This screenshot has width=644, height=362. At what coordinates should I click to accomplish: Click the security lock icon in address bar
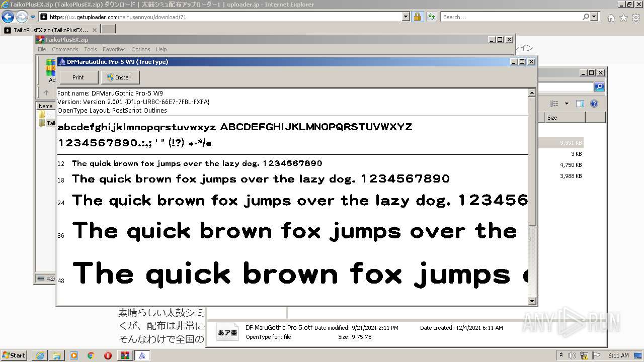coord(417,17)
